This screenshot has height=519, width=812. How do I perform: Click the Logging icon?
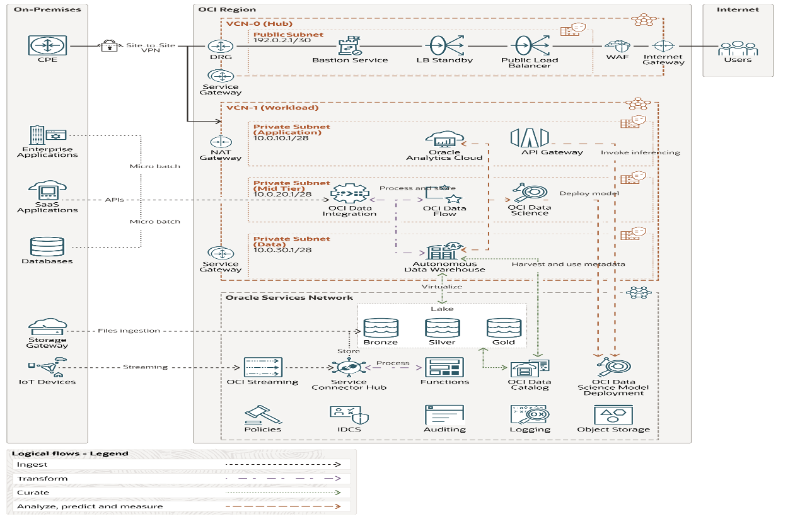point(530,415)
